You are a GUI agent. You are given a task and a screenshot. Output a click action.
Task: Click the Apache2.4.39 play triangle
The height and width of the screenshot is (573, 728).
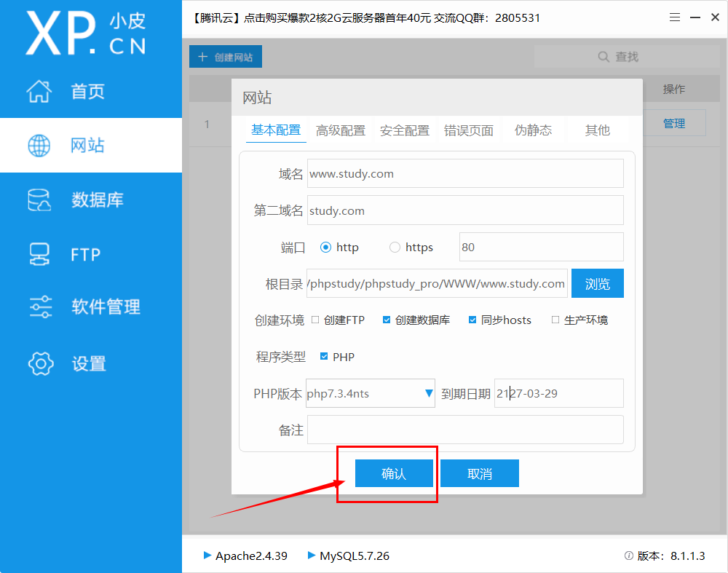point(207,555)
